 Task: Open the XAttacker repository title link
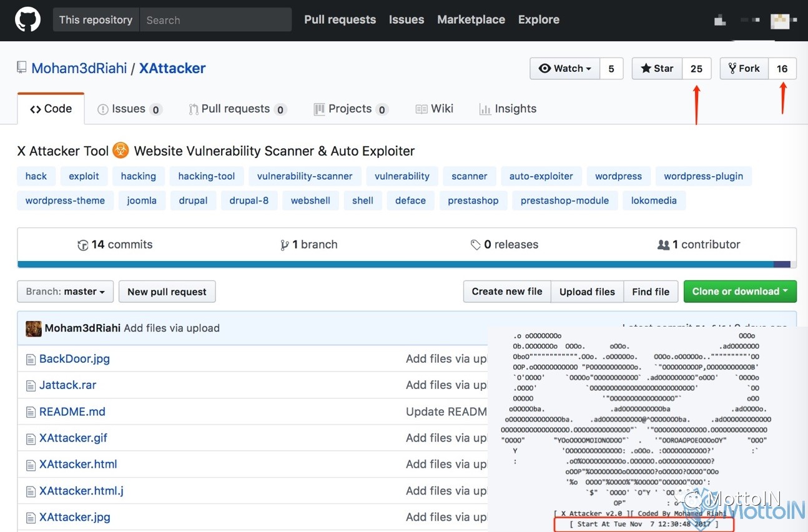click(172, 68)
